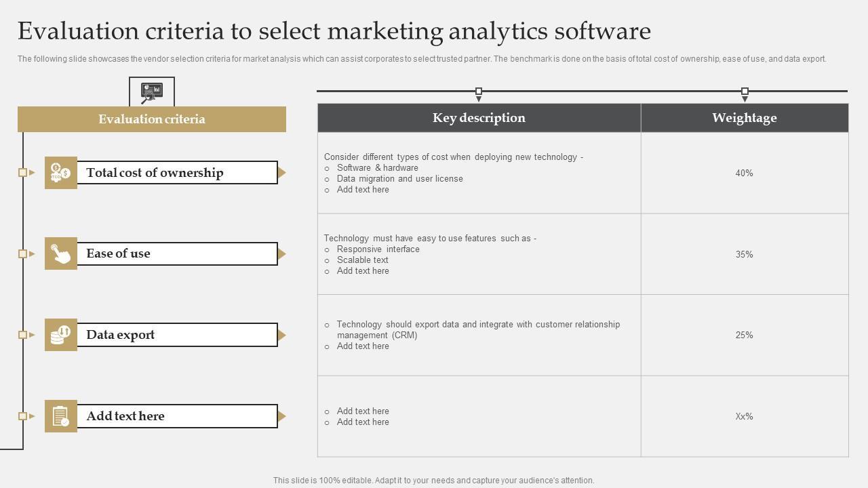
Task: Click the square marker above Weightage
Action: (745, 91)
